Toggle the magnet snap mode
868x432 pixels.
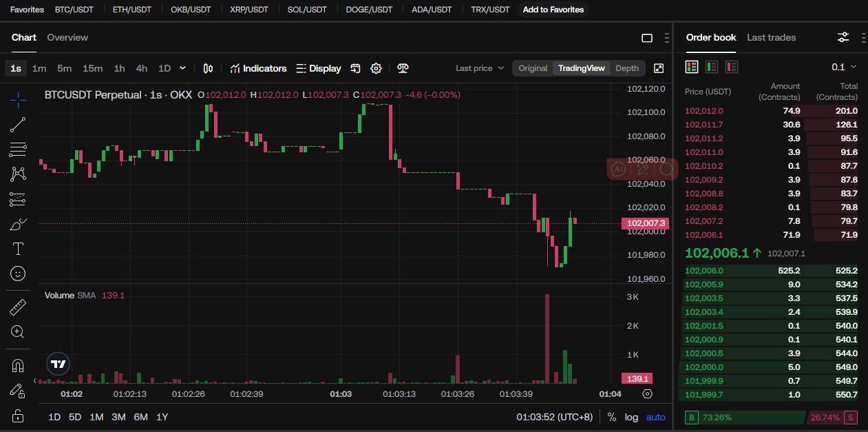pos(19,365)
